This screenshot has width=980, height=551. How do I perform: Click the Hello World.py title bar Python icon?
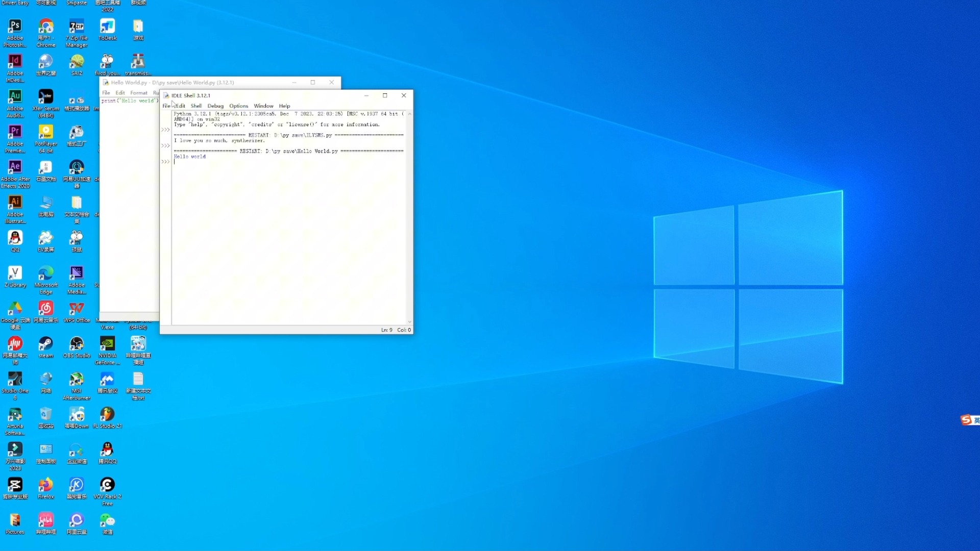106,82
